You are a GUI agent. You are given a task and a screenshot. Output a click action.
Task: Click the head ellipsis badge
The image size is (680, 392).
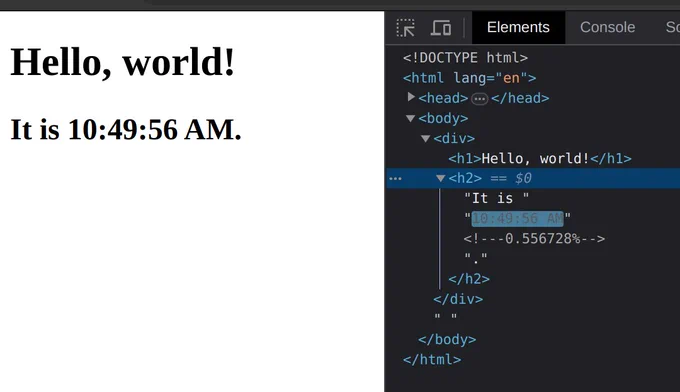480,99
